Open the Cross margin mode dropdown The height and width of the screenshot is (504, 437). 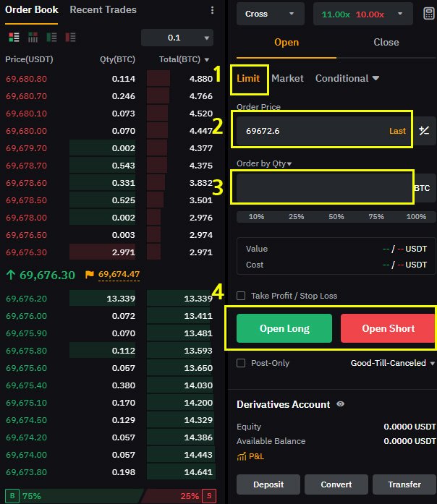click(270, 14)
